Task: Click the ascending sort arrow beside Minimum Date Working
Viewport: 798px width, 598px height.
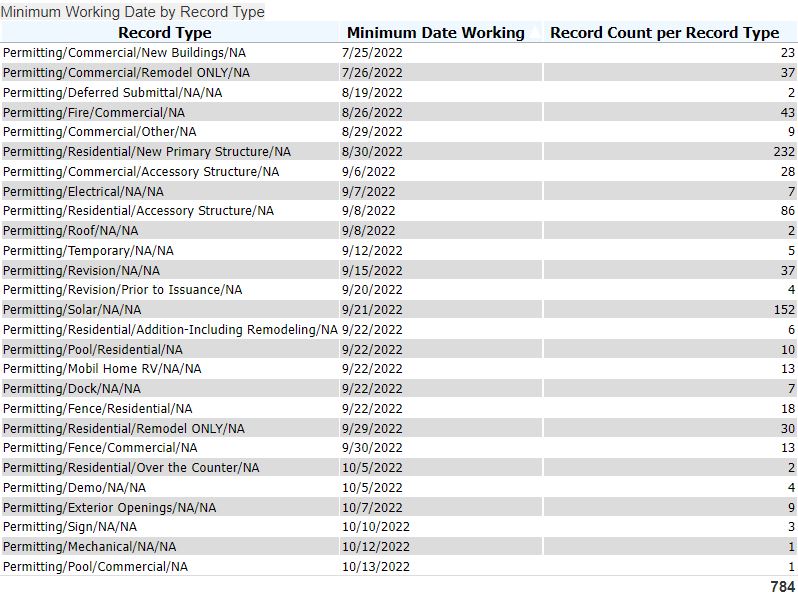Action: pyautogui.click(x=535, y=33)
